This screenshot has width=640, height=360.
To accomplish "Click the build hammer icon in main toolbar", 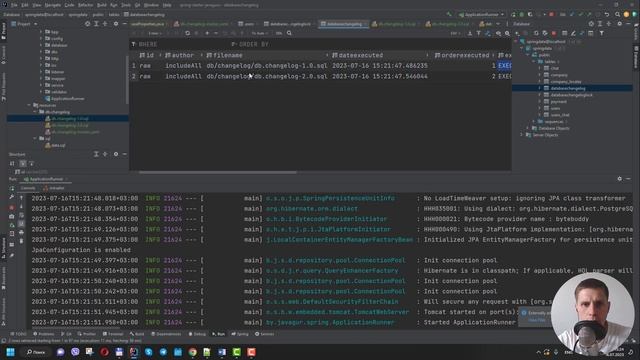I will 449,15.
